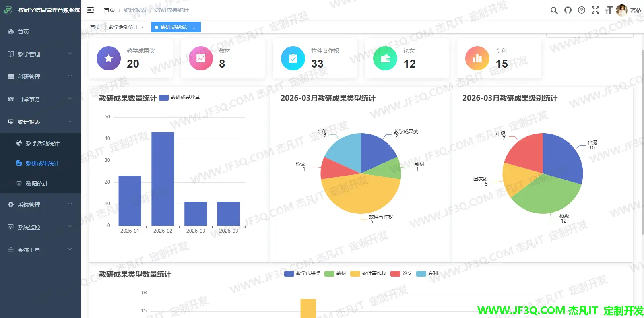Collapse the 统计报表 menu arrow
644x318 pixels.
(x=70, y=121)
